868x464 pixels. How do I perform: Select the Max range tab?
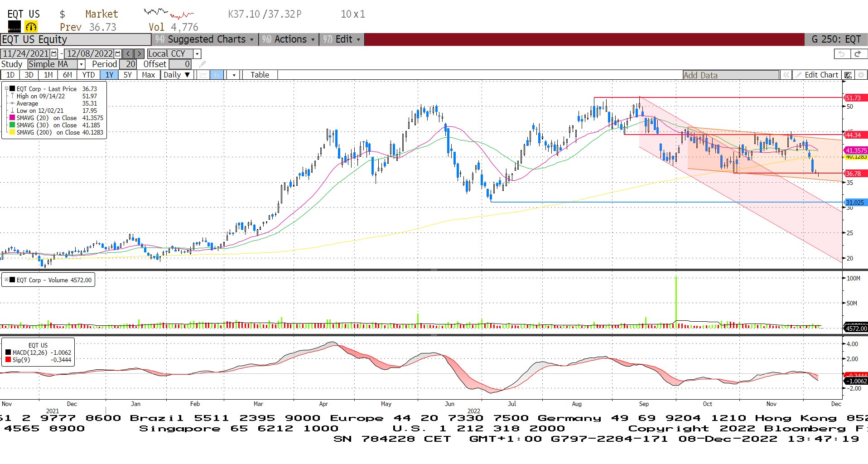(x=149, y=75)
